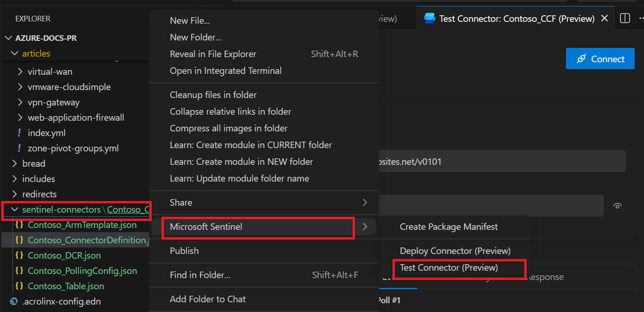Choose Deploy Connector (Preview) menu option

pyautogui.click(x=455, y=251)
